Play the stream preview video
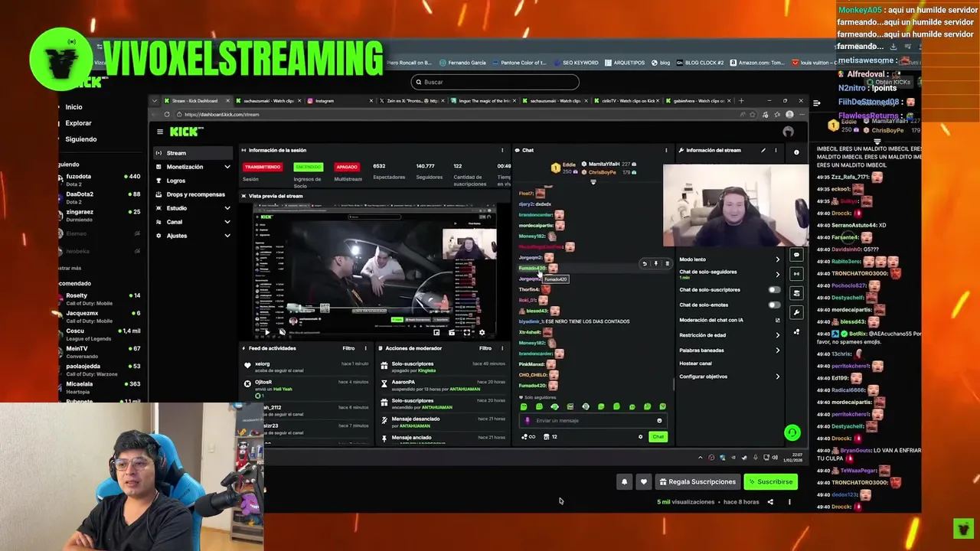Viewport: 980px width, 551px height. pos(266,332)
